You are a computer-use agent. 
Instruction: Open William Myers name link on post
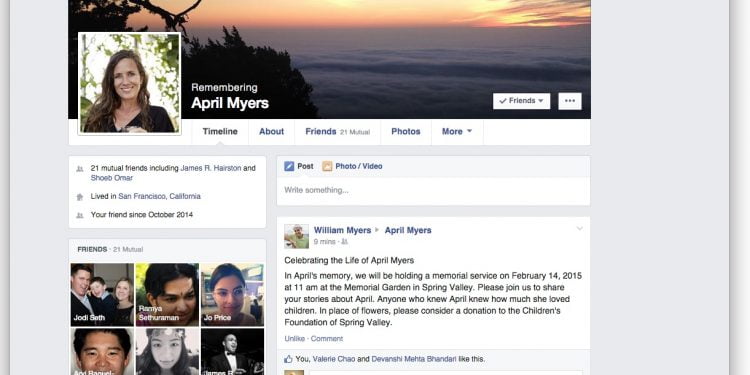click(x=342, y=230)
